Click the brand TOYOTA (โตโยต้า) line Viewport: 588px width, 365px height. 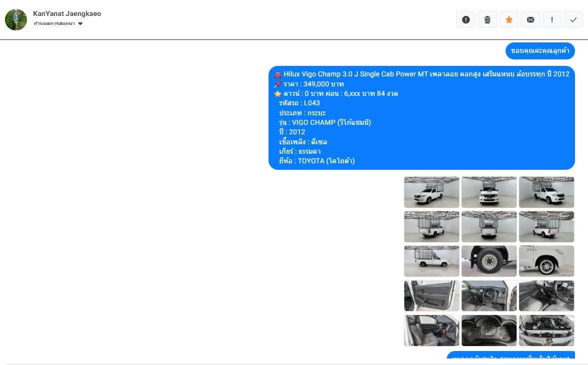coord(317,161)
